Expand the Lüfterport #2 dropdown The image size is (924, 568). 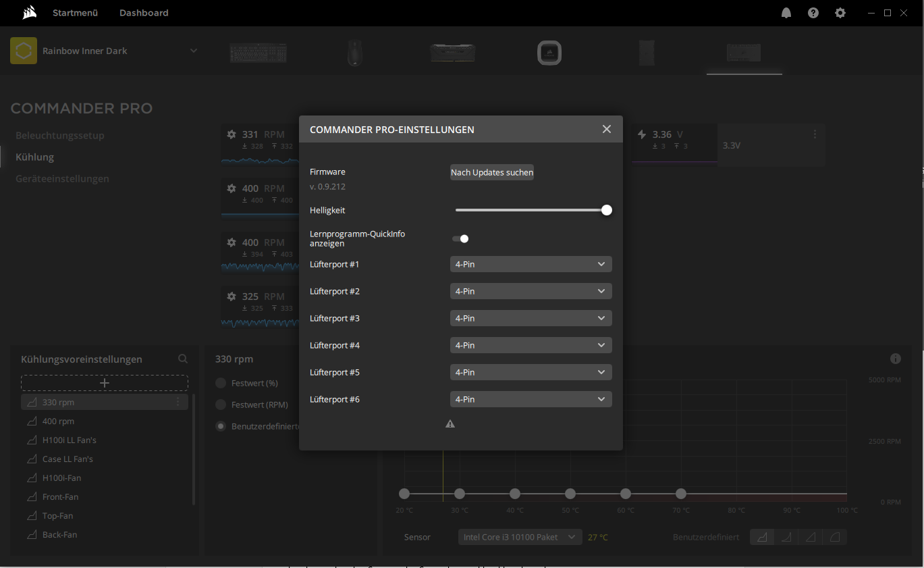click(x=531, y=291)
